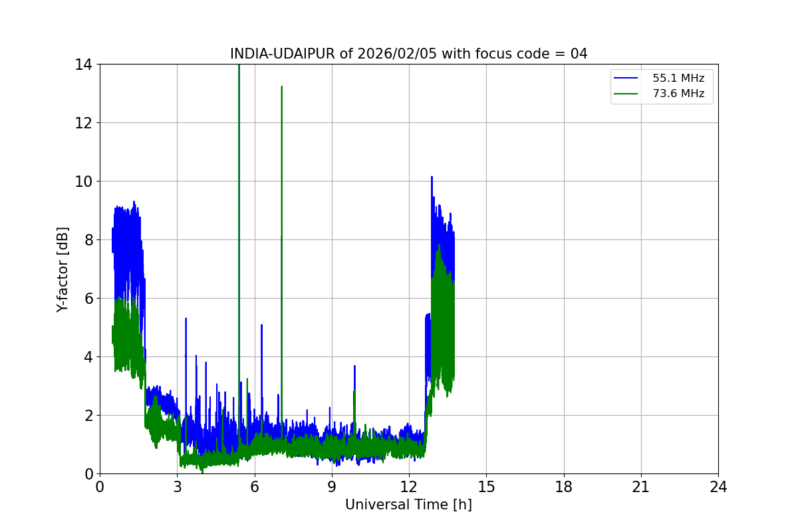Click the x-axis tick label 21
The image size is (798, 532).
pyautogui.click(x=641, y=487)
